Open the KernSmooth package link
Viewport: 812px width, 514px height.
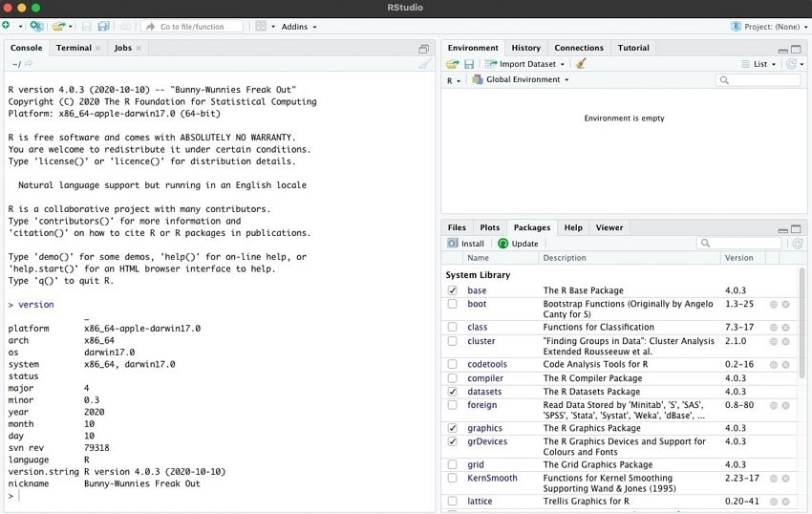(x=492, y=478)
